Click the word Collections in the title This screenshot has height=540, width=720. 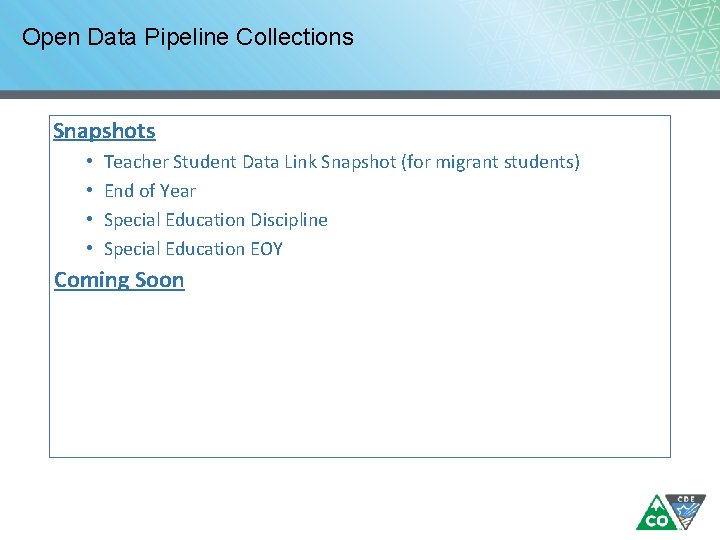[295, 37]
